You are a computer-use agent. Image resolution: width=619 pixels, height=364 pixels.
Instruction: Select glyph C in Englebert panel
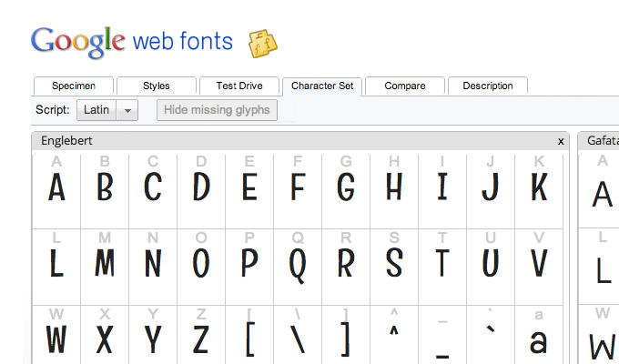[x=153, y=191]
